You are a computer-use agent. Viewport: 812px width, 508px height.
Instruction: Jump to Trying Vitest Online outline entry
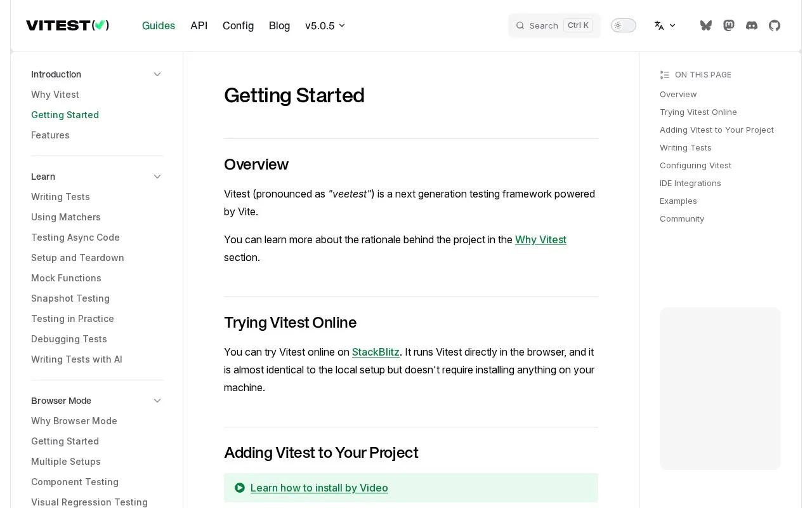[x=698, y=112]
